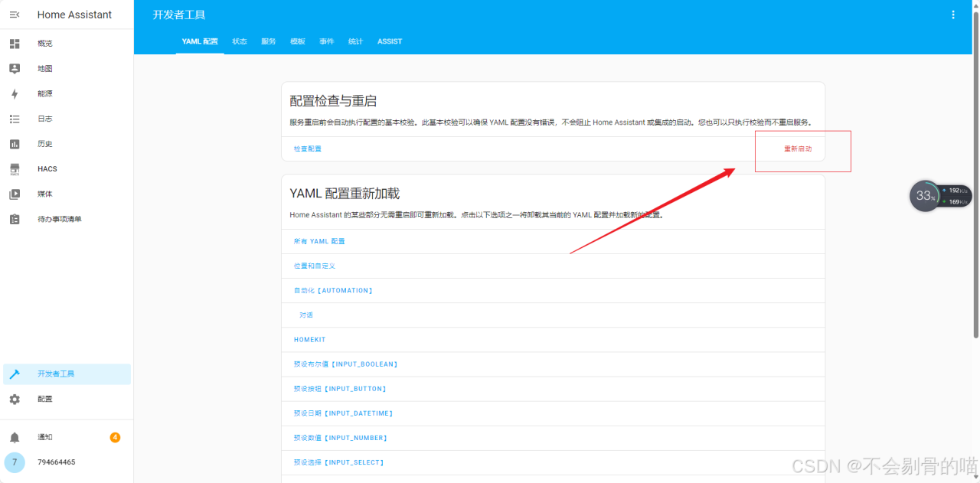Open the 能源 (Energy) dashboard
Image resolution: width=980 pixels, height=483 pixels.
44,93
